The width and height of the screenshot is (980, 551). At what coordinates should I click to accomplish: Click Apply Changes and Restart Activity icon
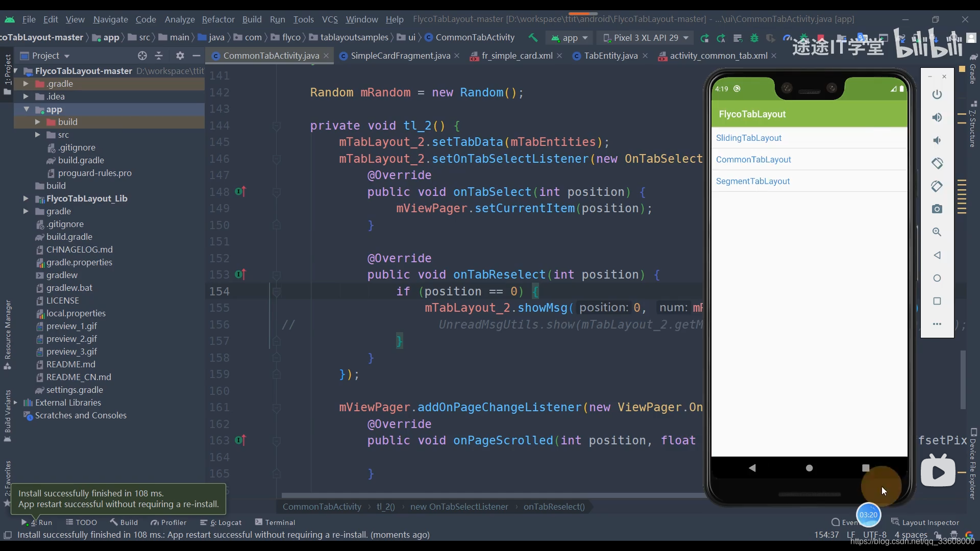coord(721,38)
